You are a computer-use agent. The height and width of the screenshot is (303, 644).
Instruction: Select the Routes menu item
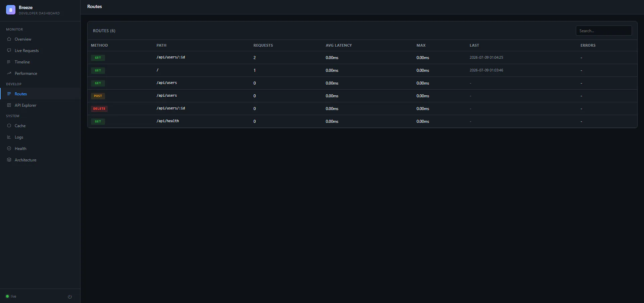40,94
